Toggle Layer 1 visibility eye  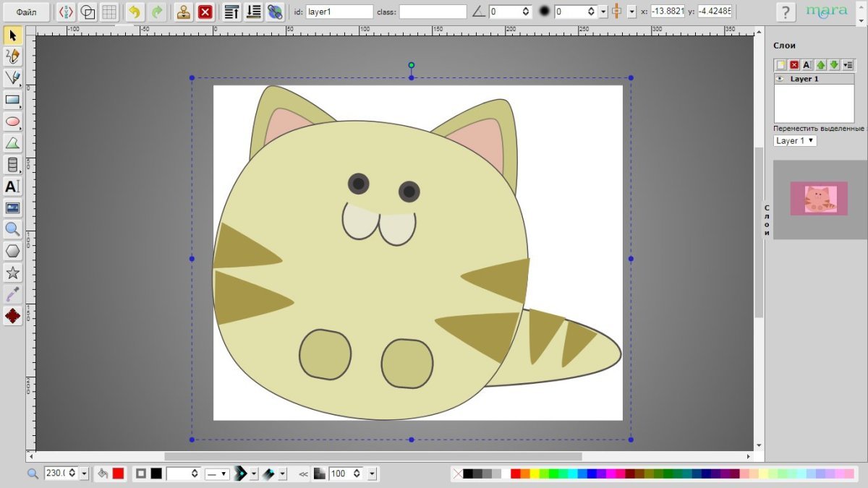(780, 79)
